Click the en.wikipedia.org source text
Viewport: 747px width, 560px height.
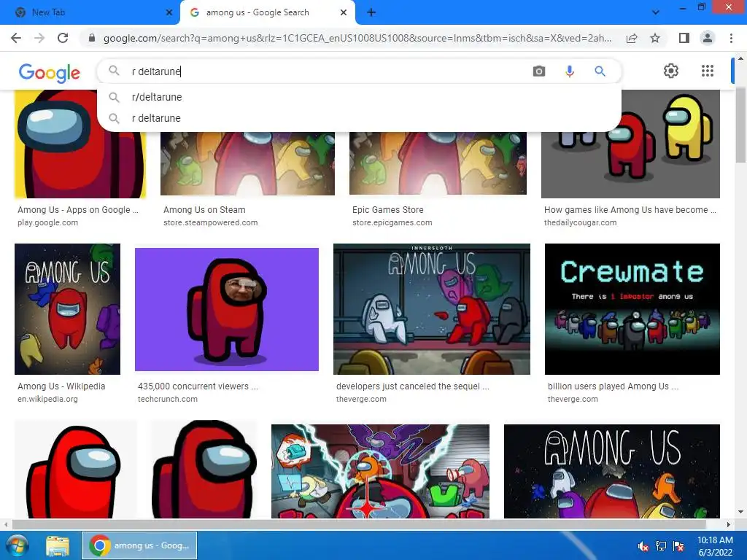[x=47, y=399]
